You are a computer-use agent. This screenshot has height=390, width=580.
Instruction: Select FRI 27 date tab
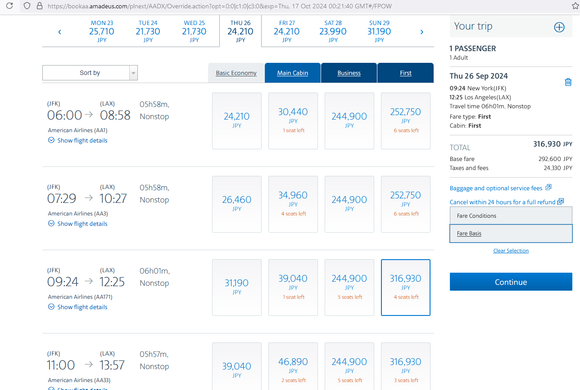point(287,31)
